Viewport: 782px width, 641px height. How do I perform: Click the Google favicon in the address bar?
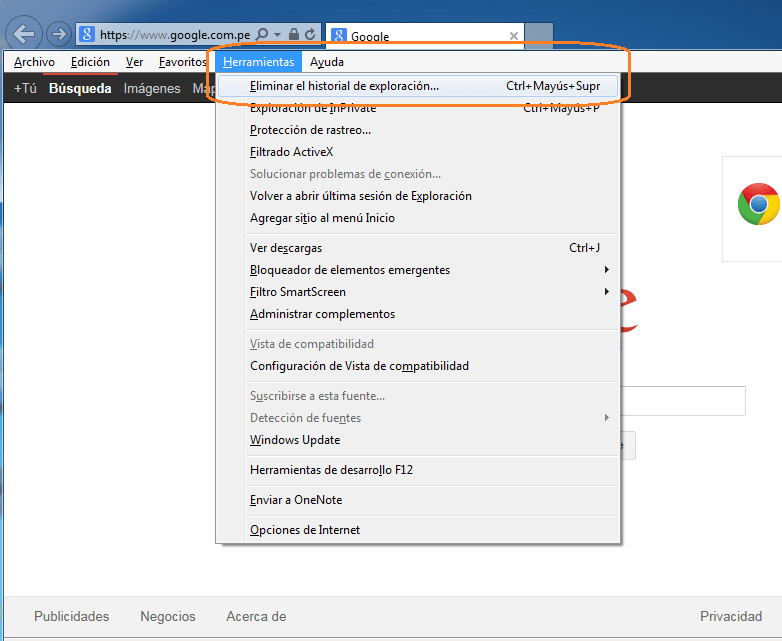(88, 35)
